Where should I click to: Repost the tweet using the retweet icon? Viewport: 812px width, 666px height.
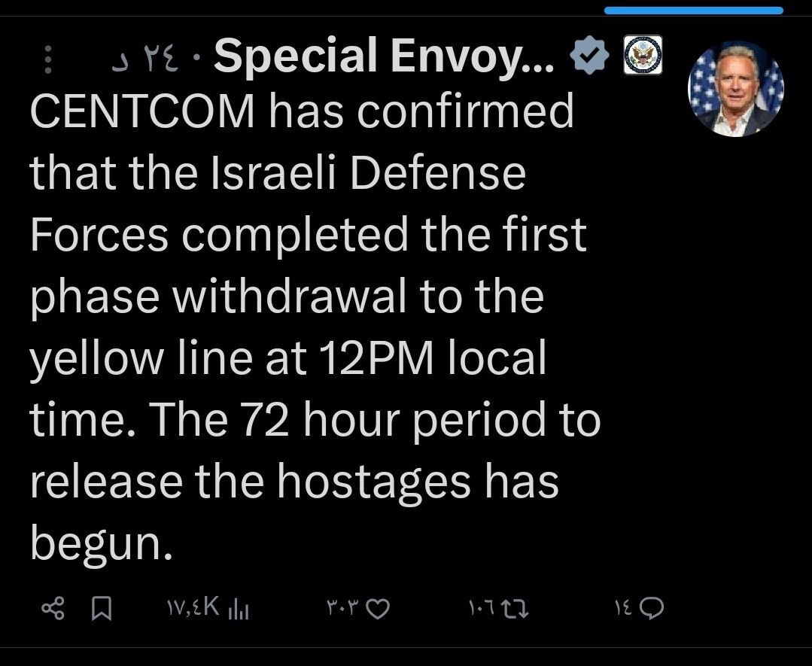pyautogui.click(x=519, y=607)
